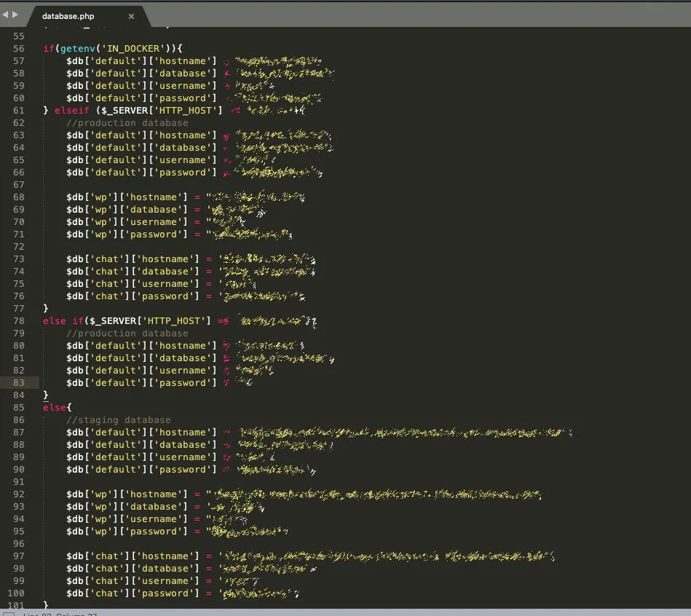The width and height of the screenshot is (691, 616).
Task: Click line number 83 in gutter
Action: [18, 382]
